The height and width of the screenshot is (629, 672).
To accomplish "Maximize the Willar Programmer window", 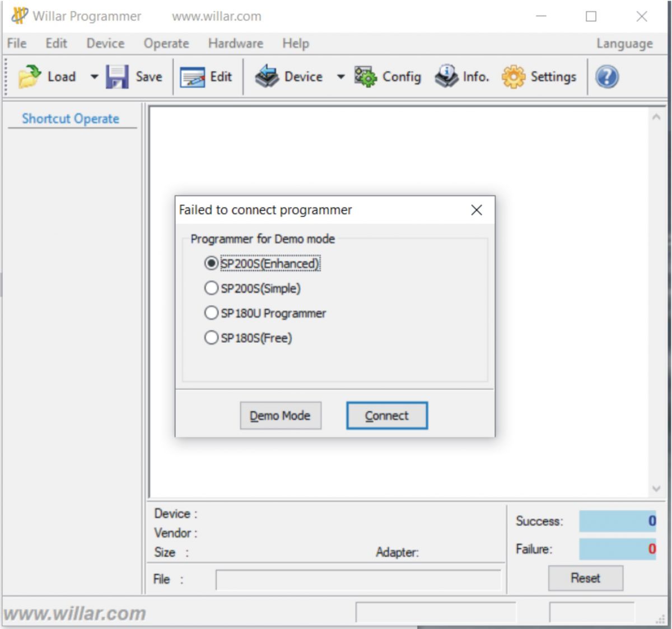I will click(x=591, y=16).
